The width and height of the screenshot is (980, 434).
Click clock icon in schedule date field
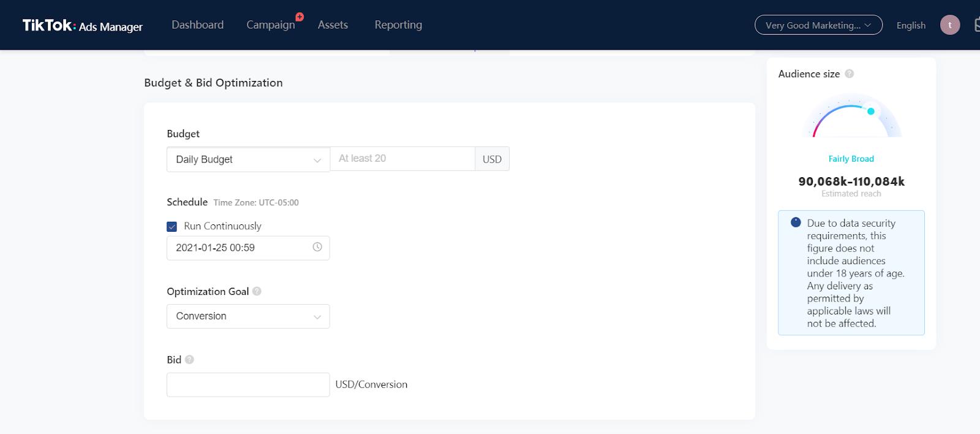[317, 247]
